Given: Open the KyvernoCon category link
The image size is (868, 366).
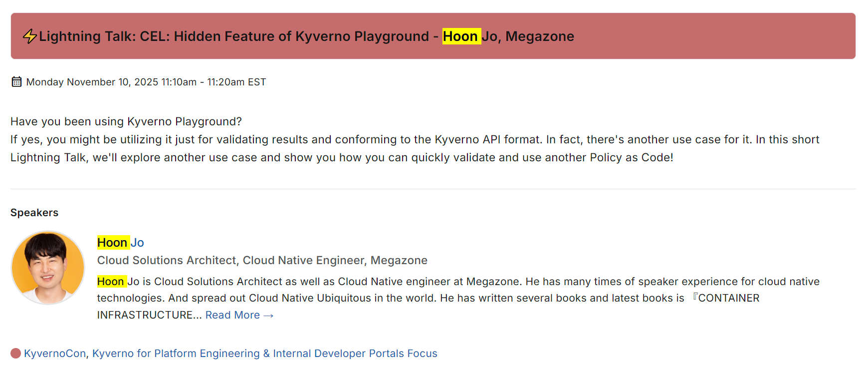Looking at the screenshot, I should click(55, 354).
